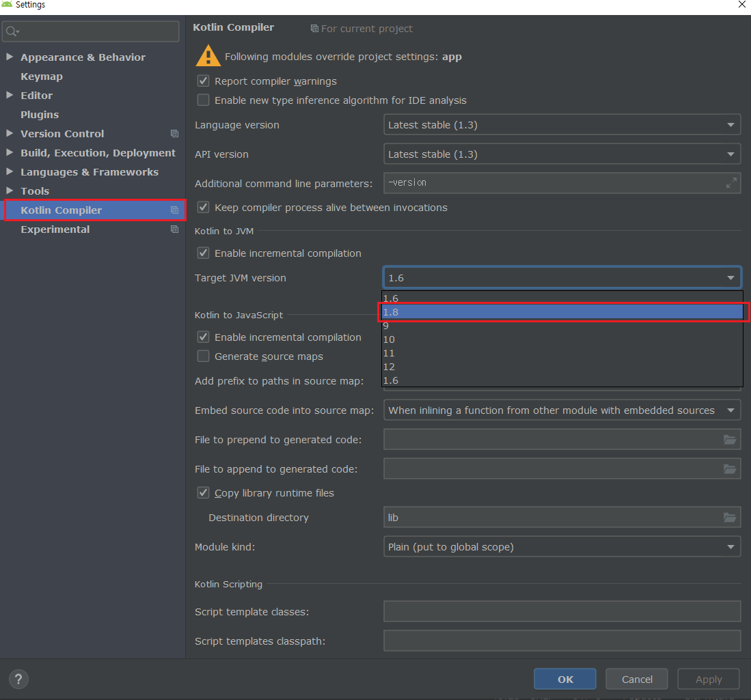Screen dimensions: 751x700
Task: Click the warning triangle icon
Action: 208,55
